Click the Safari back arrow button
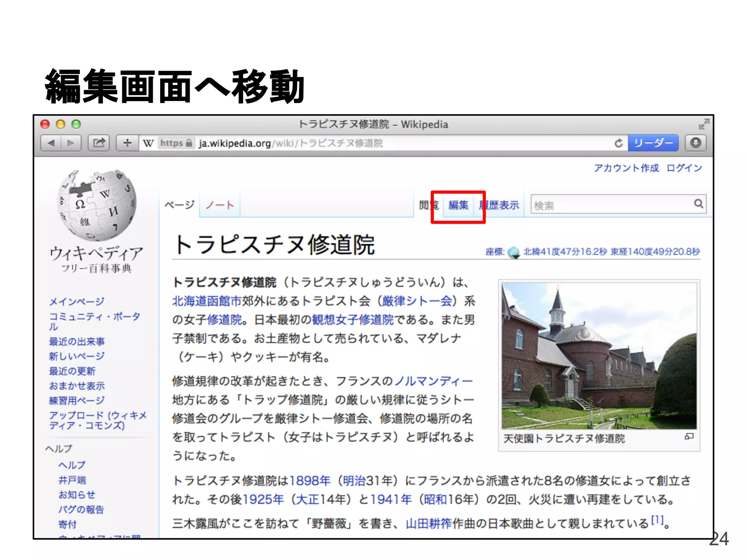747x560 pixels. pyautogui.click(x=51, y=143)
